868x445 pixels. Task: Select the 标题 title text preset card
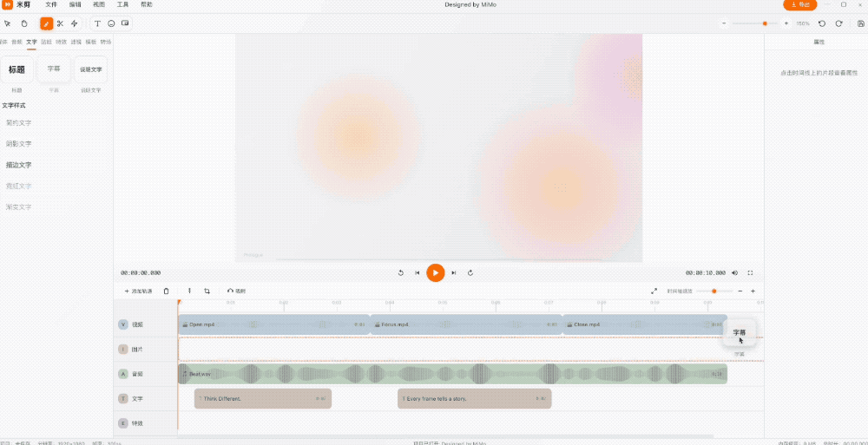(x=16, y=69)
